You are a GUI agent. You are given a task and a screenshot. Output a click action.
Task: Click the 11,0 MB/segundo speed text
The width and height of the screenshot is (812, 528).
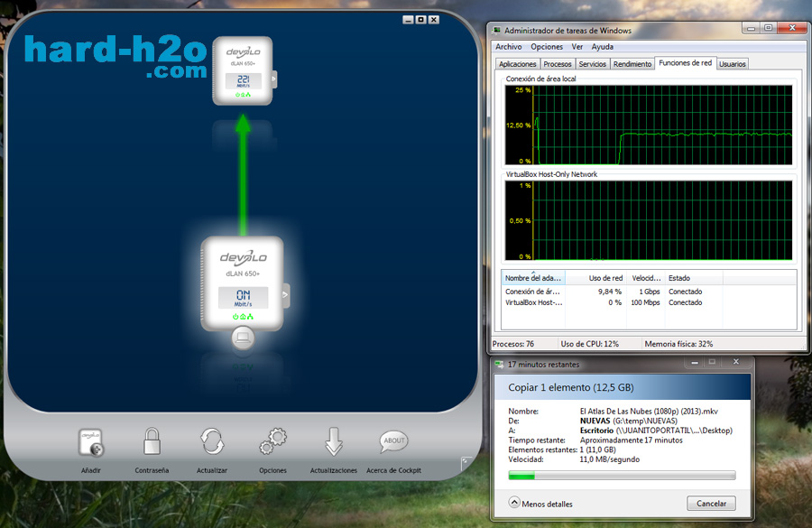[610, 459]
